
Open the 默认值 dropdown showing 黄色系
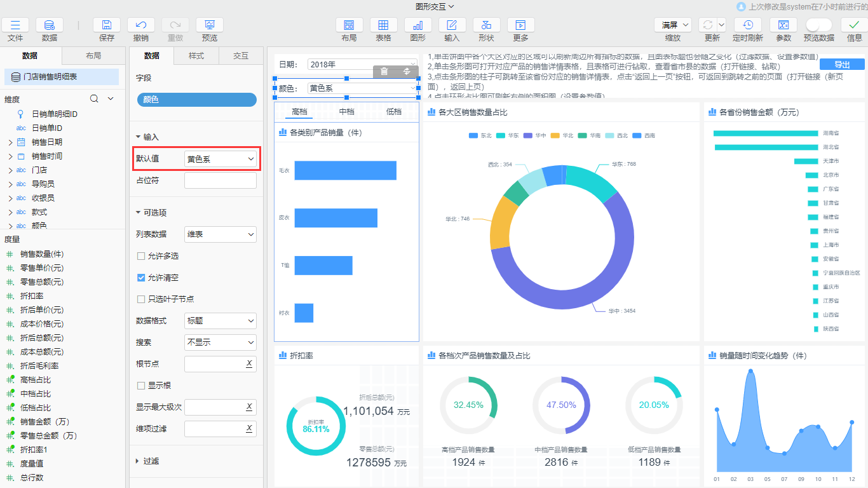click(220, 159)
